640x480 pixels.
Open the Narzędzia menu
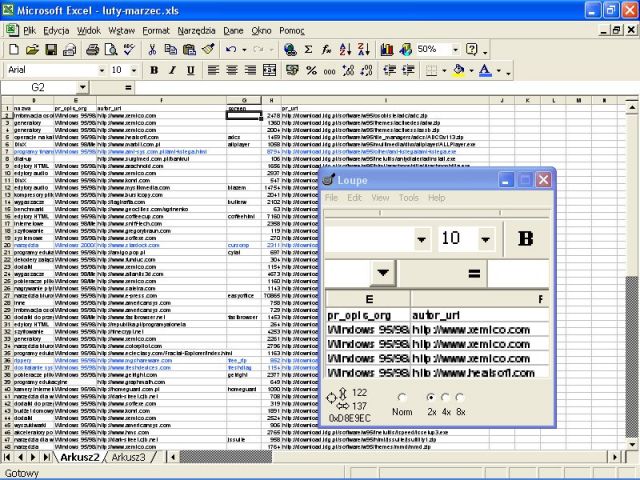click(x=196, y=31)
